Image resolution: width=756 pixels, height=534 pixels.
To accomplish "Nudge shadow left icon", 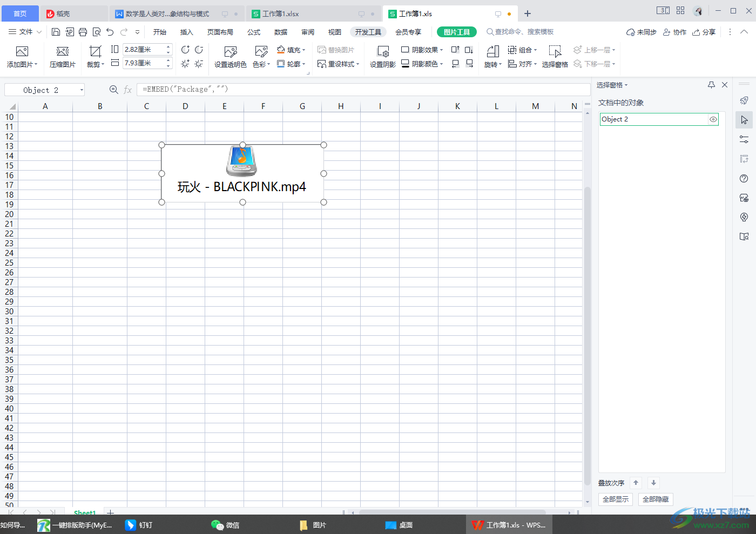I will coord(455,64).
